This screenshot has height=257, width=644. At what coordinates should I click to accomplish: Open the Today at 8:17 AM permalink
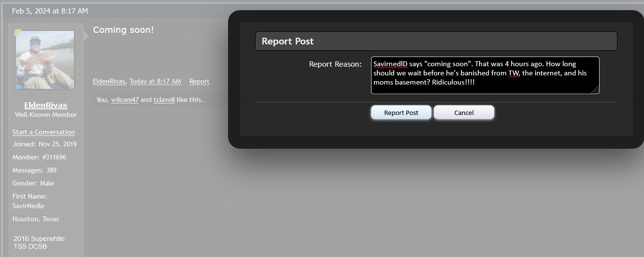[155, 81]
